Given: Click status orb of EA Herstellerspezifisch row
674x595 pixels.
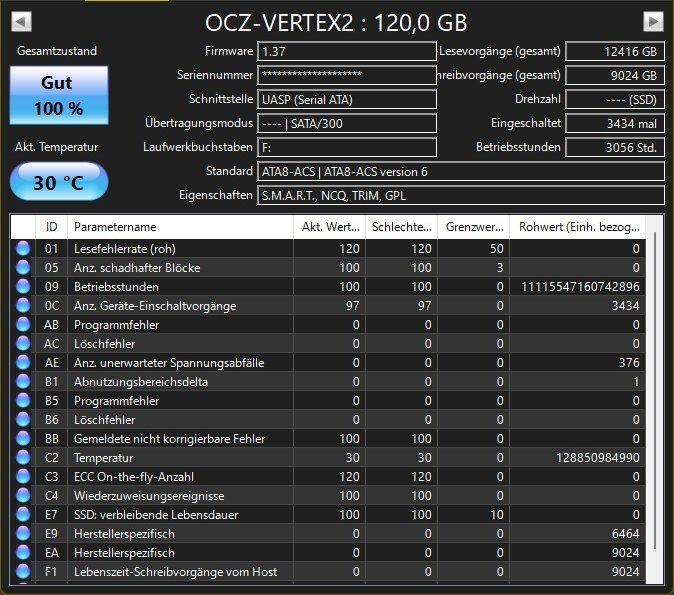Looking at the screenshot, I should pyautogui.click(x=23, y=552).
